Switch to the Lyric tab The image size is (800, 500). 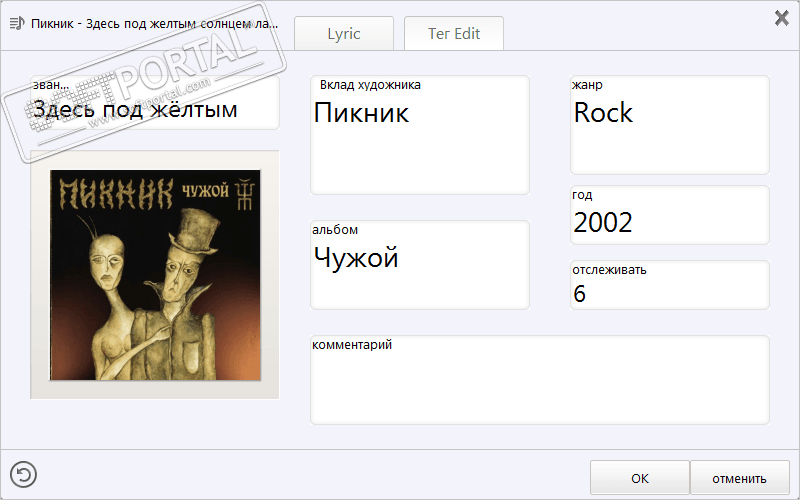(344, 34)
